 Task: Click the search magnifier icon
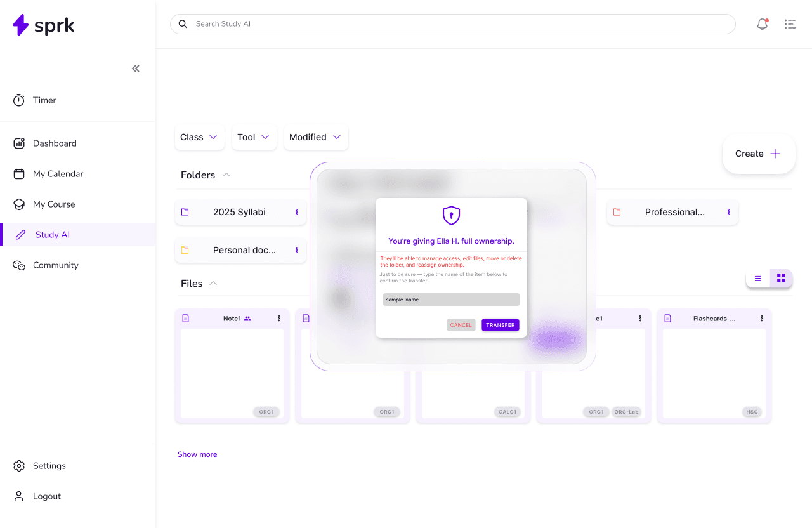coord(183,24)
